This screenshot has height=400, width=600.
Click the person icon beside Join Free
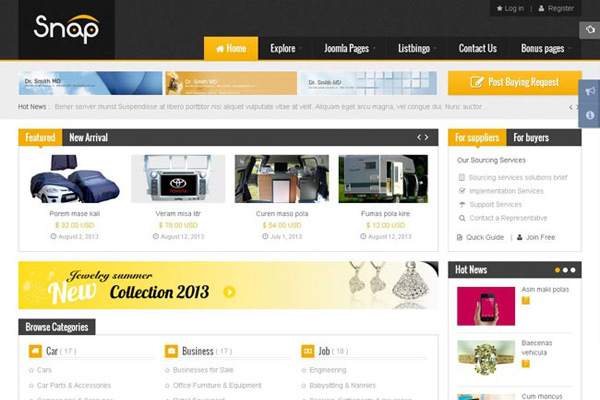pos(520,237)
